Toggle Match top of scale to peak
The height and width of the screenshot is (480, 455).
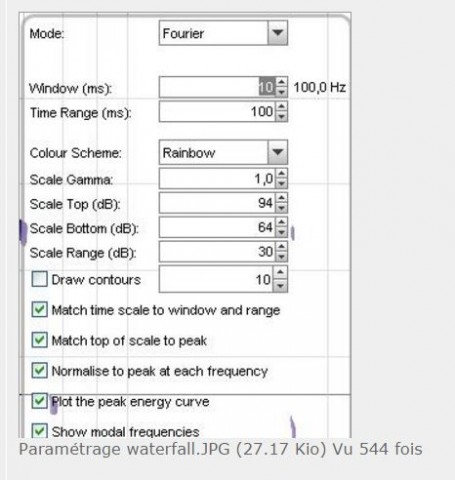(x=39, y=340)
